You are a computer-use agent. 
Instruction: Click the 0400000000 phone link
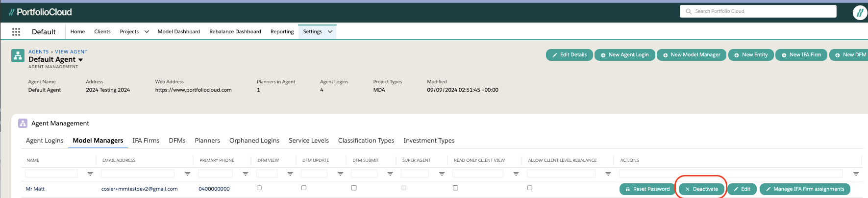tap(214, 189)
